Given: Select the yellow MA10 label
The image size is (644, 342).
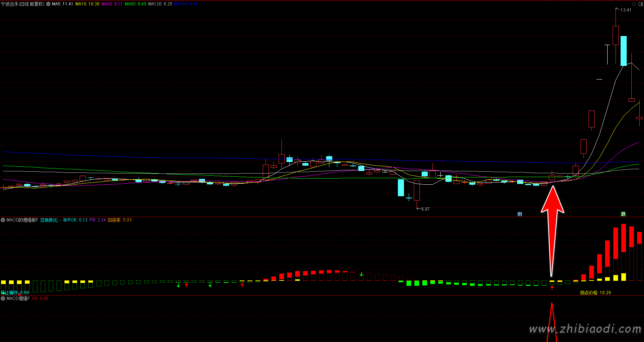Looking at the screenshot, I should pyautogui.click(x=87, y=4).
